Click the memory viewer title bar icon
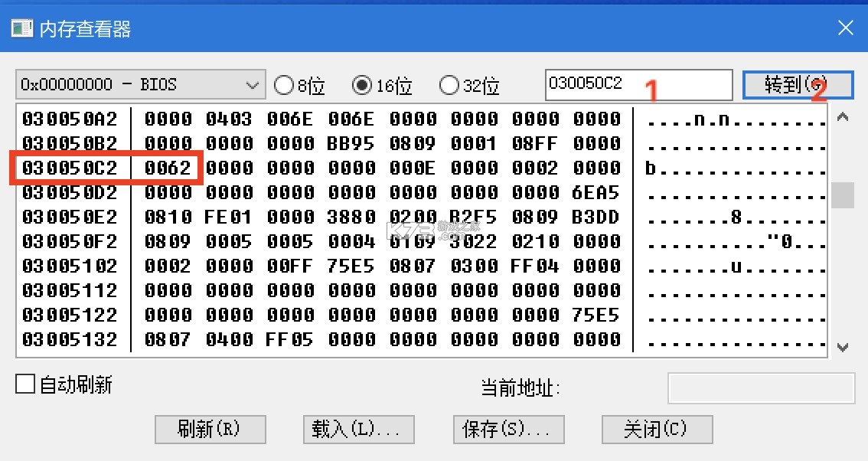 click(x=21, y=28)
